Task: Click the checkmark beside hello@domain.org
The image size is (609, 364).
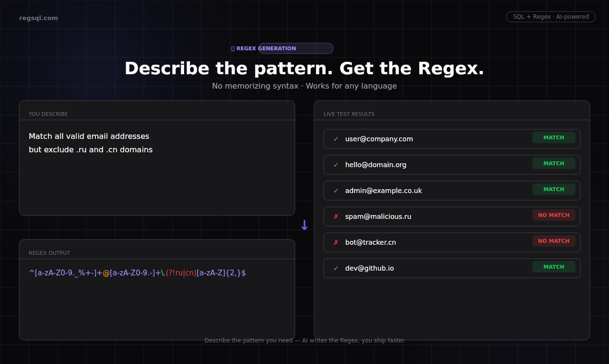Action: pyautogui.click(x=335, y=165)
